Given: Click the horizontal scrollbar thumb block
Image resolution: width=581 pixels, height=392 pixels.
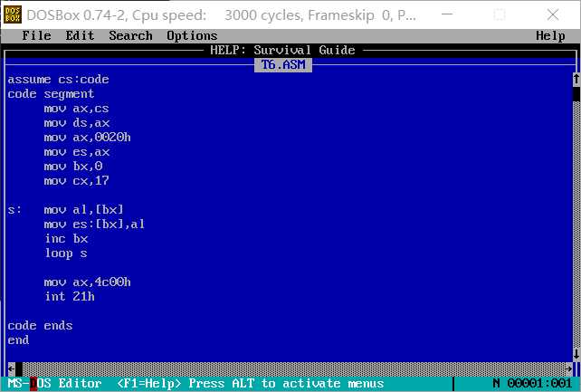Looking at the screenshot, I should 19,368.
